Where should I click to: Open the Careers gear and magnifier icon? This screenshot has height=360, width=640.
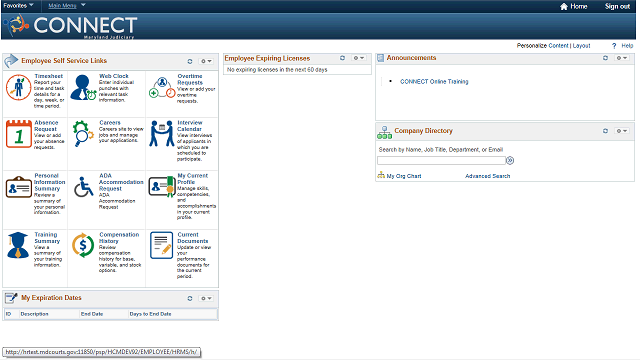[x=83, y=133]
